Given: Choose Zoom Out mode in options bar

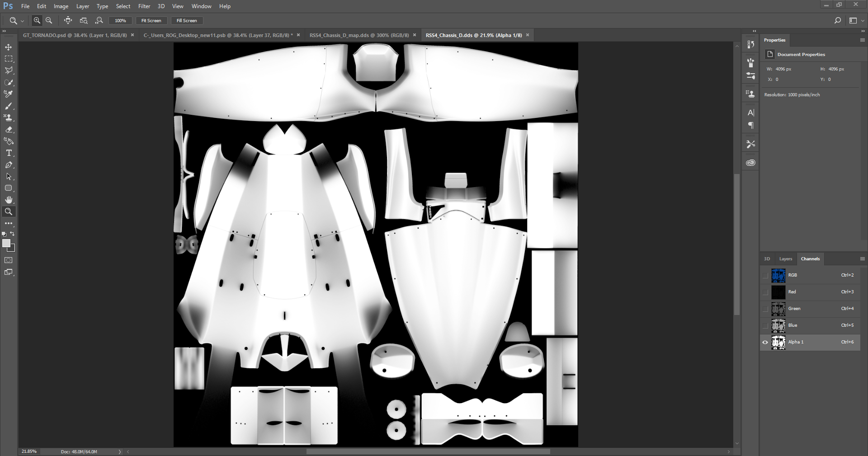Looking at the screenshot, I should tap(49, 20).
